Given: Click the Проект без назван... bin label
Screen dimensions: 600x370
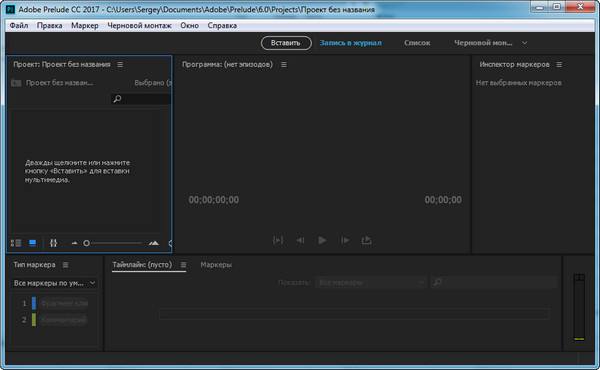Looking at the screenshot, I should coord(59,83).
